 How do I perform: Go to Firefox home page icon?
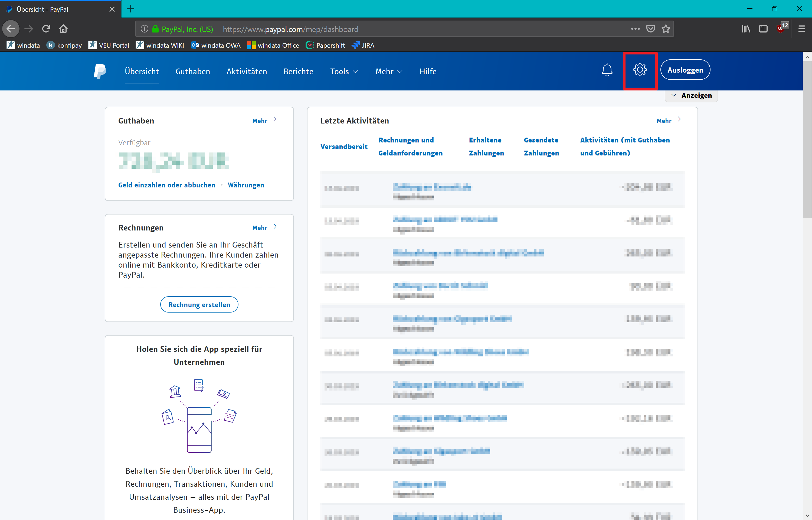pos(63,29)
